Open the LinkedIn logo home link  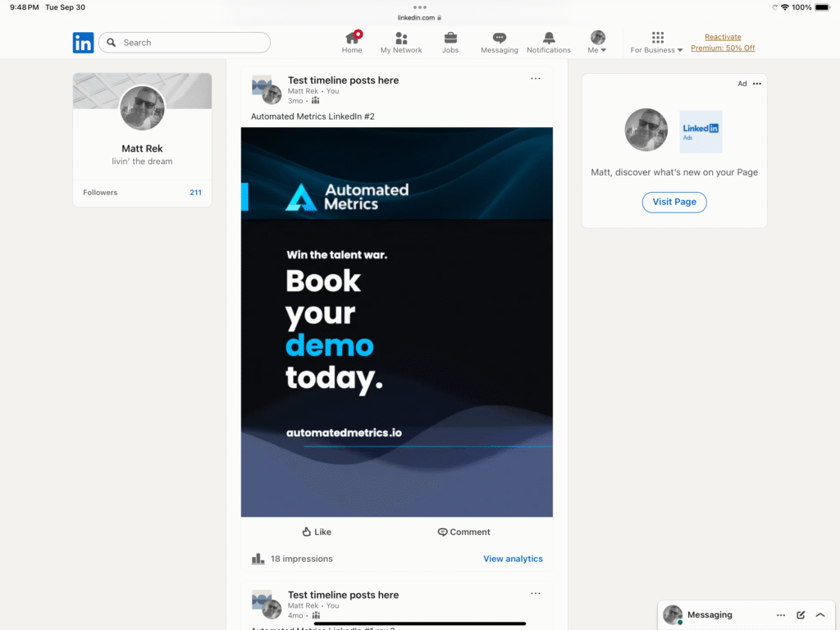coord(83,43)
